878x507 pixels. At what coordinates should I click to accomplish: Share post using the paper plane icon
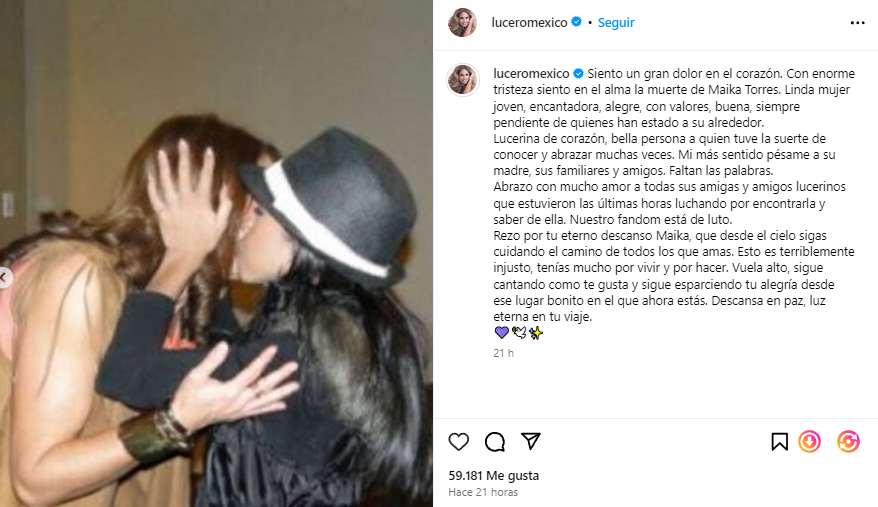(530, 441)
